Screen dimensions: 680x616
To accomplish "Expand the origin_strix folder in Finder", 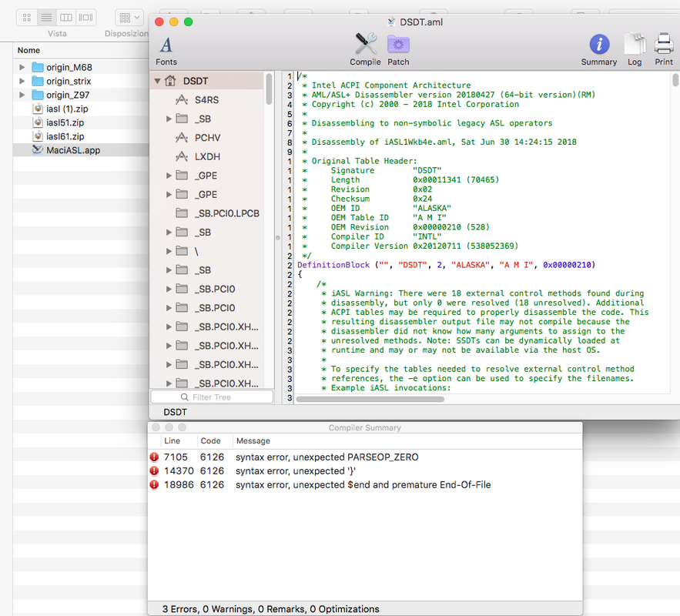I will pyautogui.click(x=22, y=81).
